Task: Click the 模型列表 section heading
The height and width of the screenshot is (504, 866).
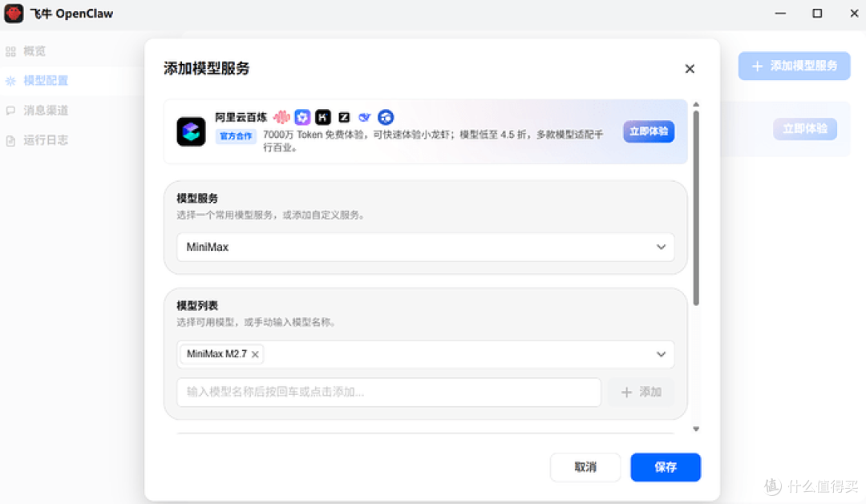Action: (x=197, y=305)
